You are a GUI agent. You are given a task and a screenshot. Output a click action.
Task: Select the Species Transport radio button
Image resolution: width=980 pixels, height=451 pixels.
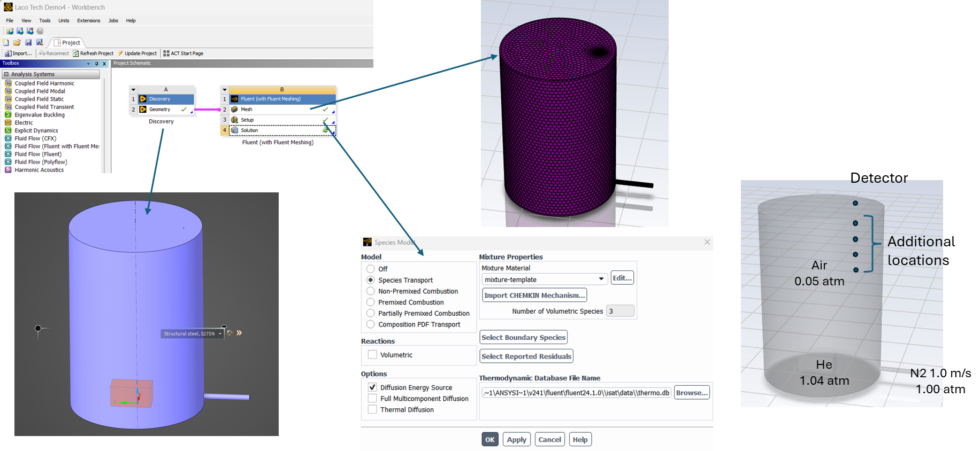[x=370, y=280]
